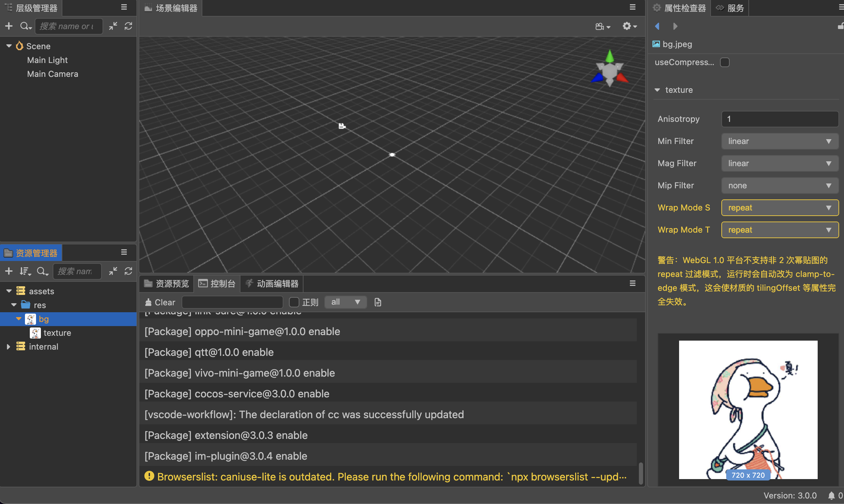Viewport: 844px width, 504px height.
Task: Collapse the Scene node tree
Action: (x=9, y=46)
